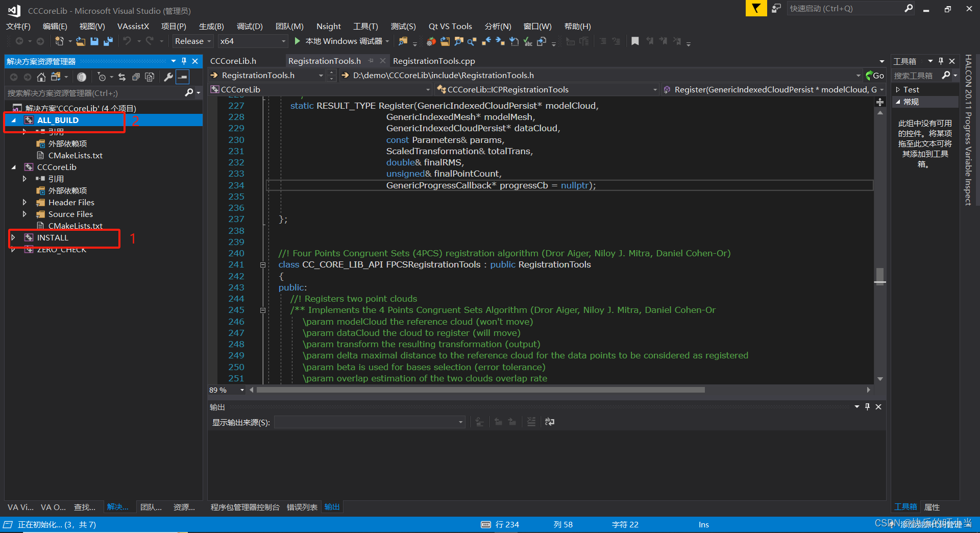This screenshot has width=980, height=533.
Task: Expand the INSTALL project node
Action: click(x=14, y=238)
